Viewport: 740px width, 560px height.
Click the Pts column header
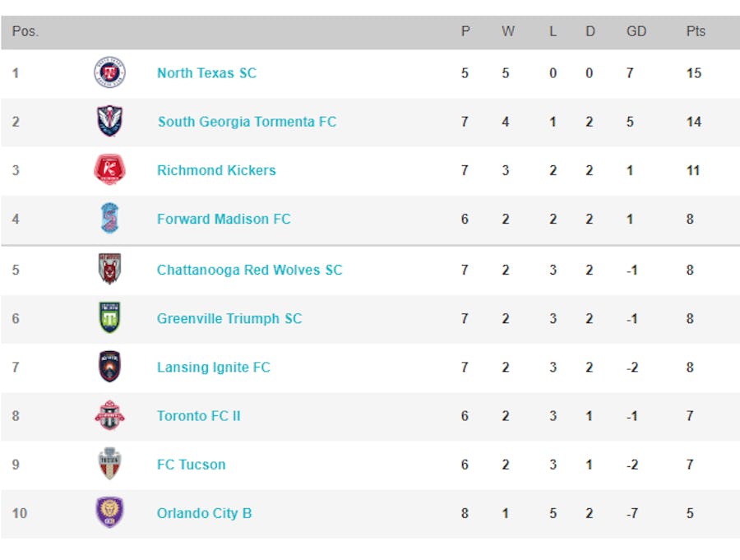click(x=696, y=31)
